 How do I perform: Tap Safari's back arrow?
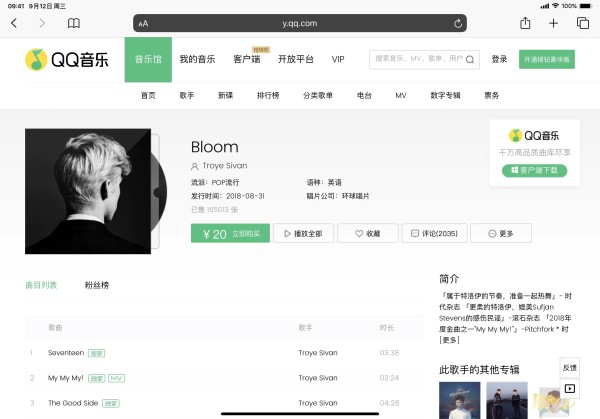14,23
